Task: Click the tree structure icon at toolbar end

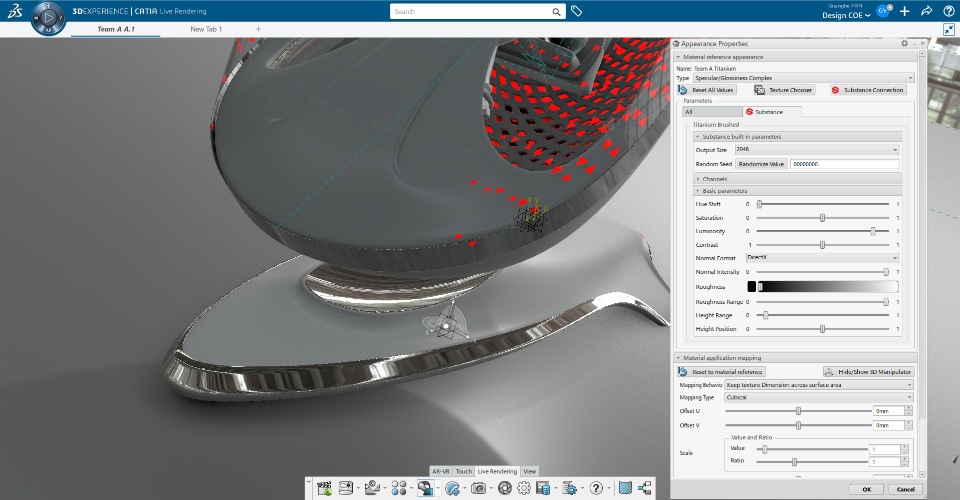Action: pos(645,488)
